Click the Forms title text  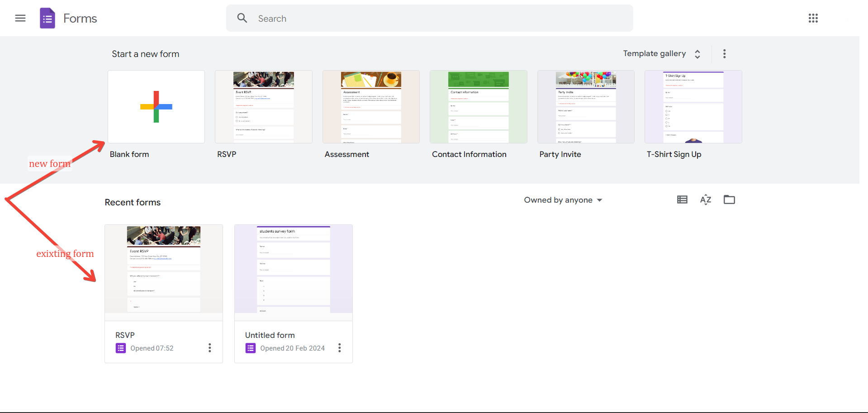click(x=80, y=19)
